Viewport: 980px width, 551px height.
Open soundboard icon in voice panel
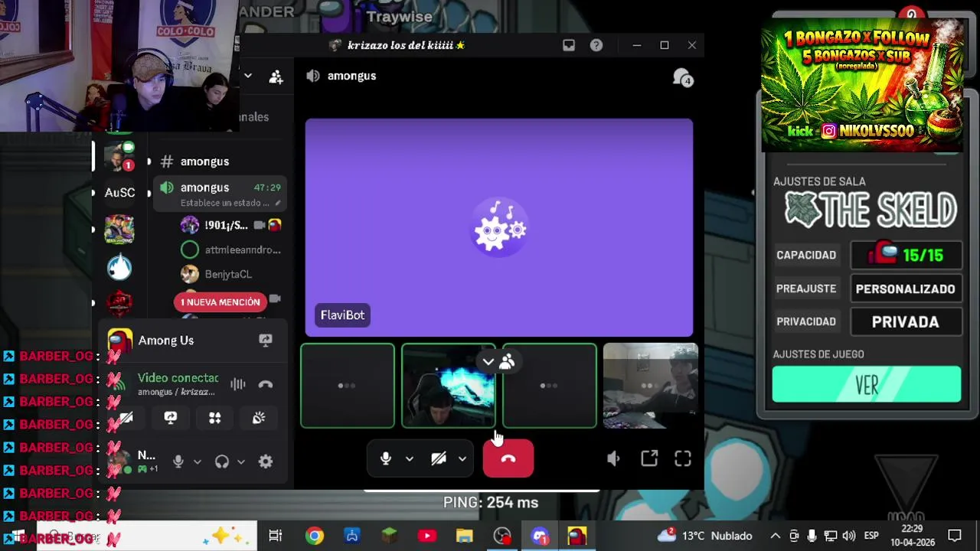click(259, 418)
